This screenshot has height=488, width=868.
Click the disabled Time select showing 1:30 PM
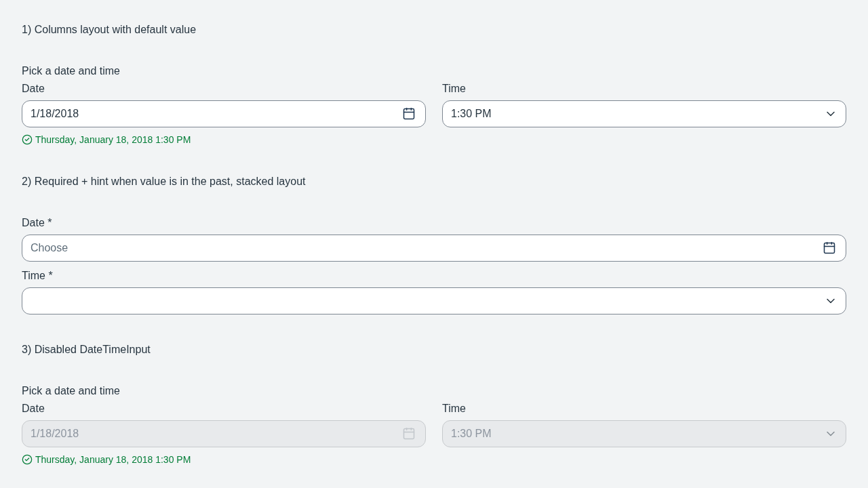(644, 434)
